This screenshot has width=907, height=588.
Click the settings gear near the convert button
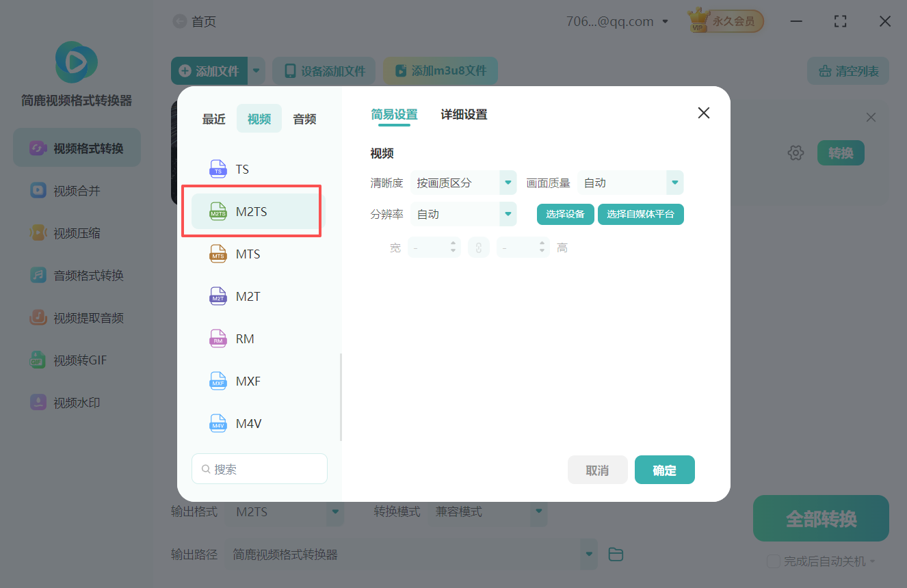(796, 152)
